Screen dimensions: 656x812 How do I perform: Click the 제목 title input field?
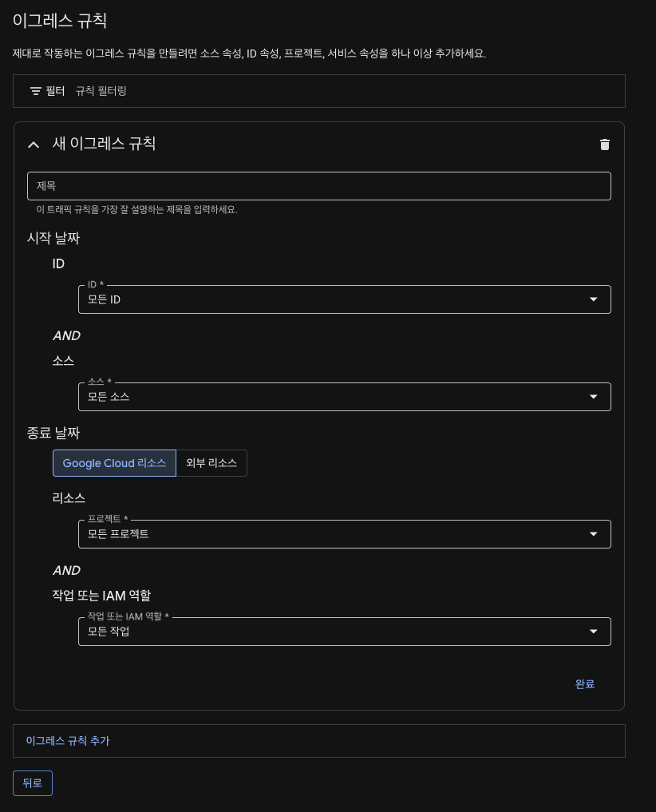coord(319,186)
